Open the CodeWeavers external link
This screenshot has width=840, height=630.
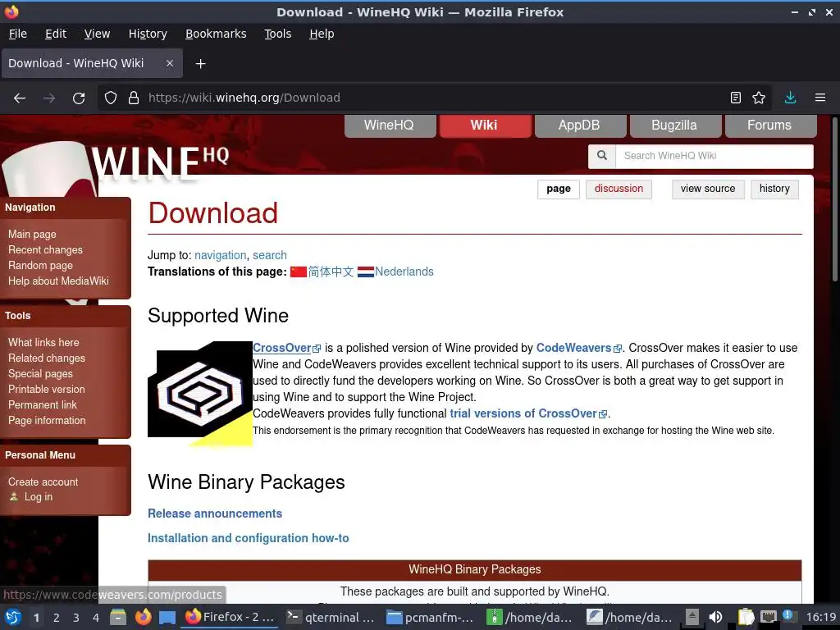point(578,348)
